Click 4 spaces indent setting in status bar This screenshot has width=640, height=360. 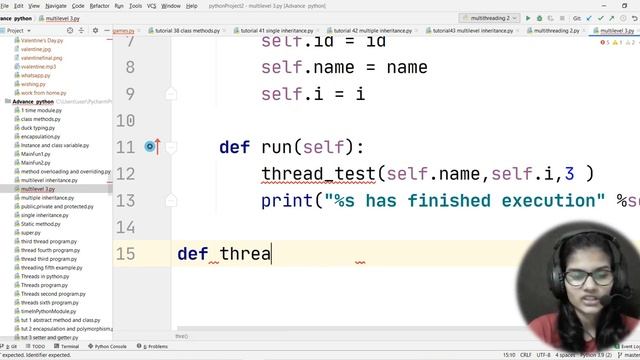565,355
